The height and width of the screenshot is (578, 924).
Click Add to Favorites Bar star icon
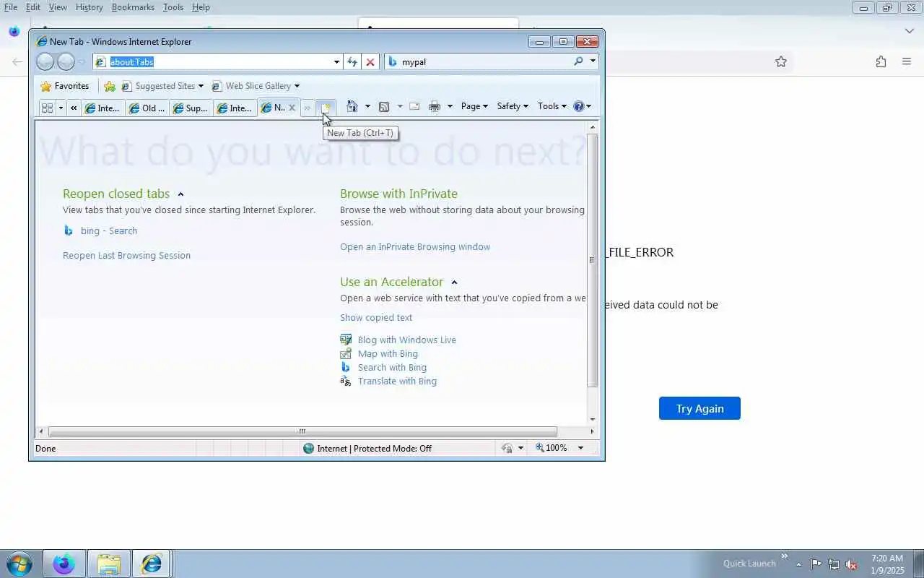pyautogui.click(x=110, y=86)
